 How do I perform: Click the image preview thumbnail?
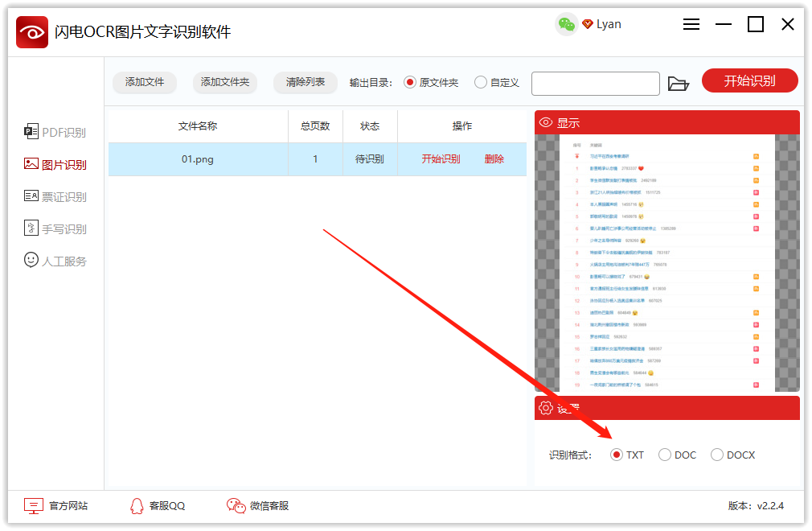667,263
